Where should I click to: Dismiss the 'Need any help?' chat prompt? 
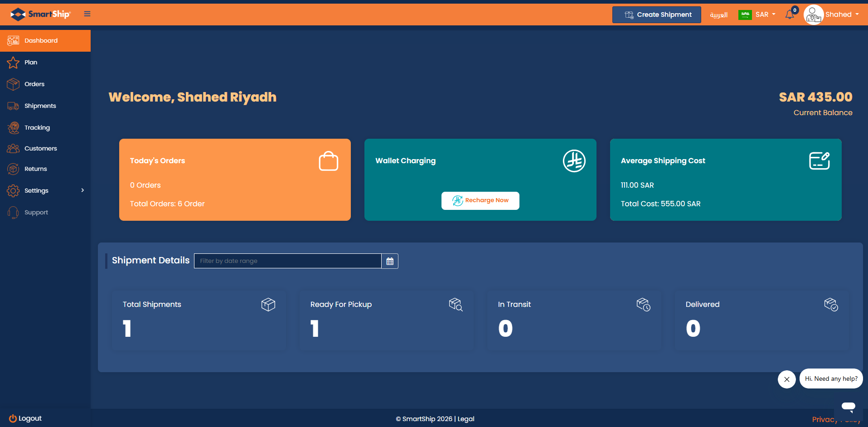(787, 379)
